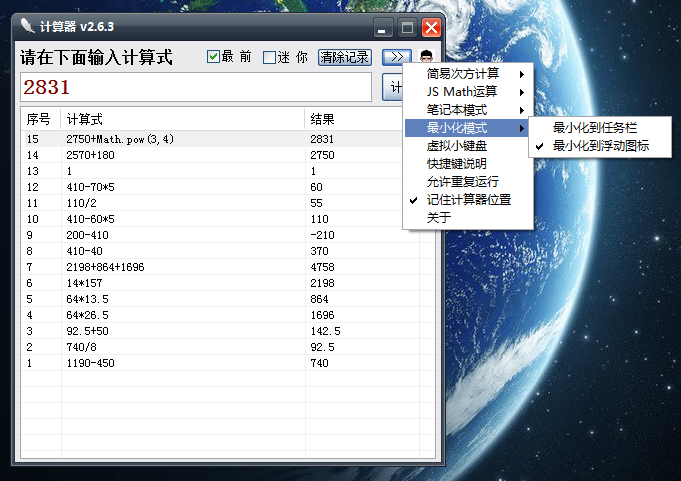681x481 pixels.
Task: Click the avatar face icon
Action: tap(426, 56)
